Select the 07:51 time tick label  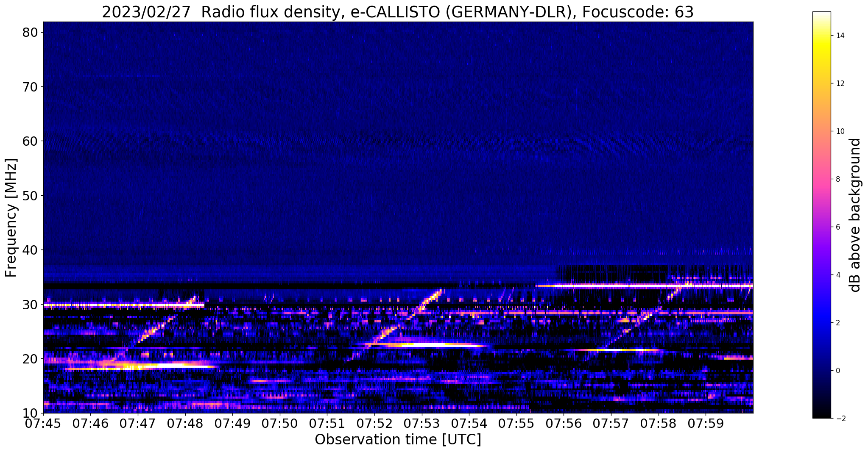327,423
